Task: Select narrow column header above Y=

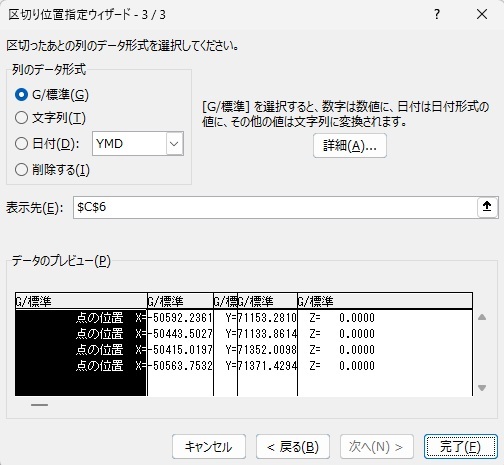Action: 225,301
